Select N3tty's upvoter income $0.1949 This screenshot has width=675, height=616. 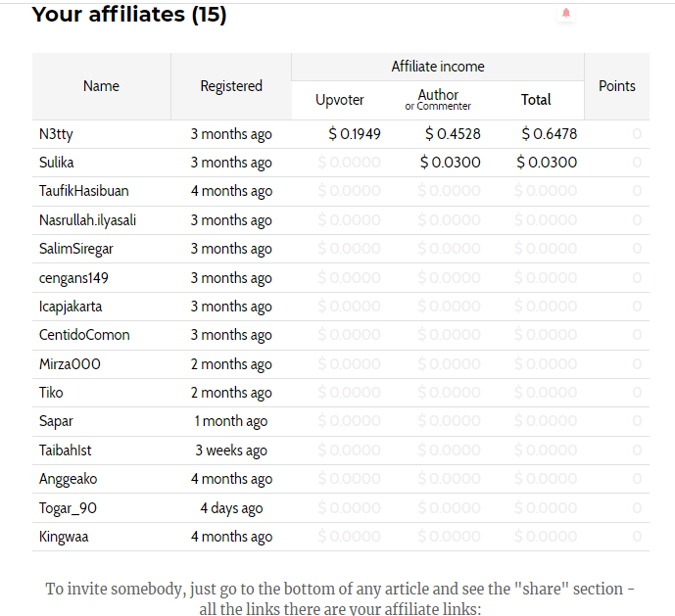355,134
